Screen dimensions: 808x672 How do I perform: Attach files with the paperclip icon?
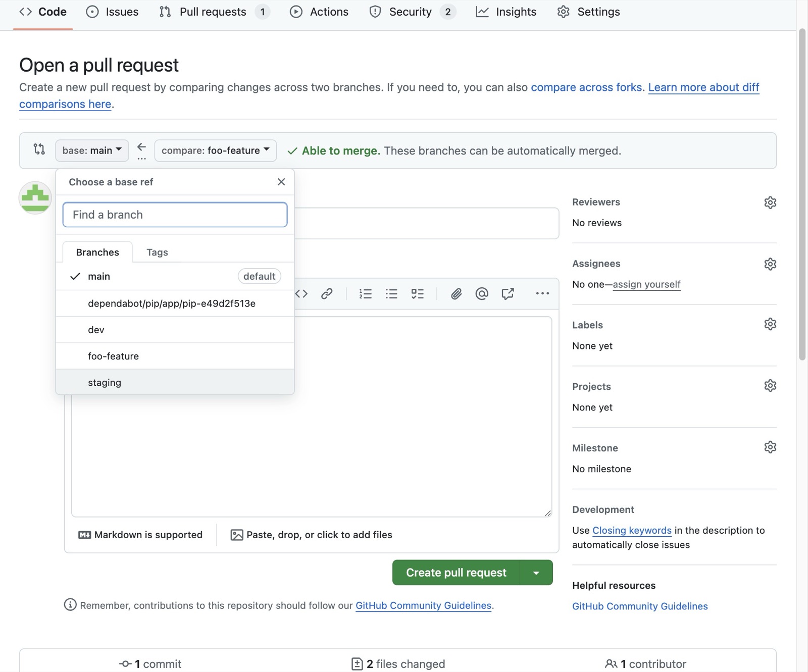click(x=456, y=294)
